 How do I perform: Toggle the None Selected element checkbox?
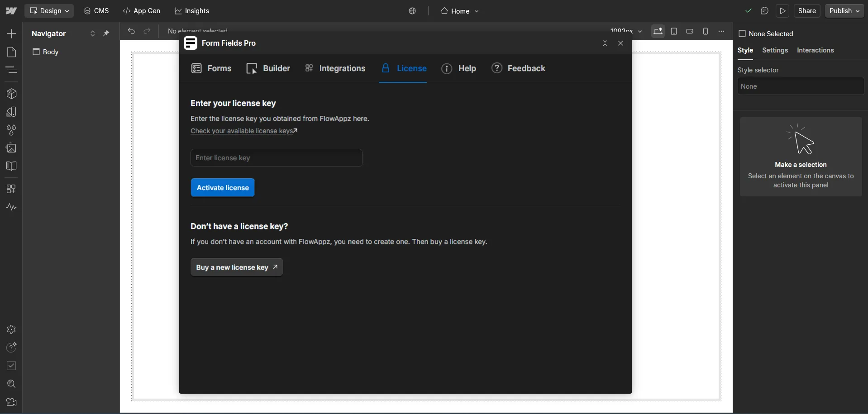coord(742,34)
